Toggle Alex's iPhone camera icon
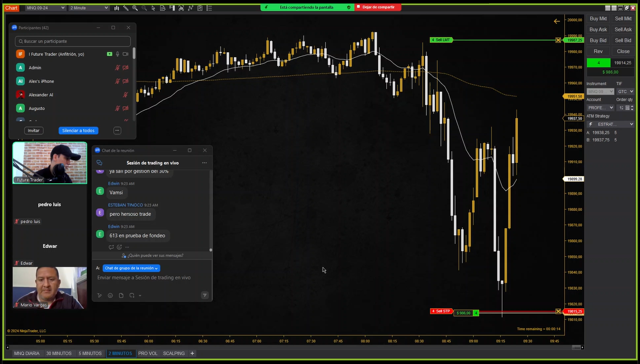 click(125, 81)
